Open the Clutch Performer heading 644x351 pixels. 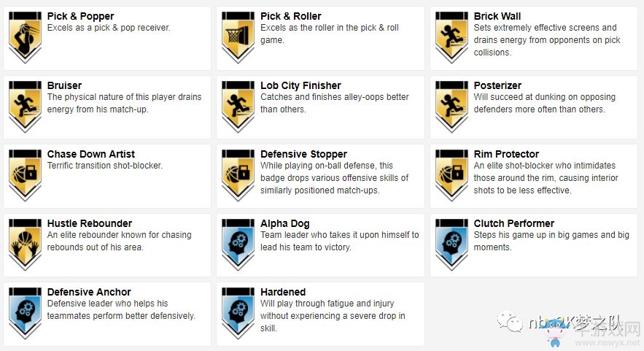tap(513, 223)
